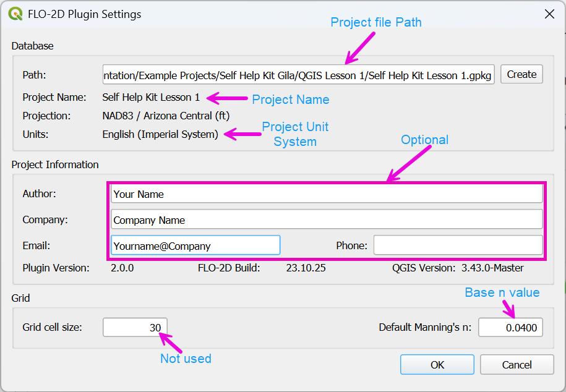Click the NAD83 / Arizona Central projection text
566x392 pixels.
(166, 116)
